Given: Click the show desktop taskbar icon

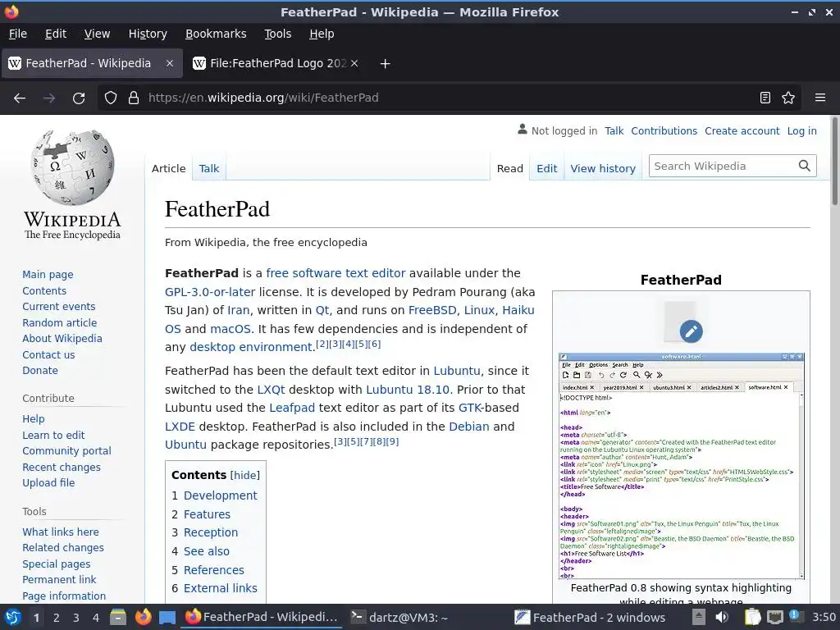Looking at the screenshot, I should coord(167,618).
